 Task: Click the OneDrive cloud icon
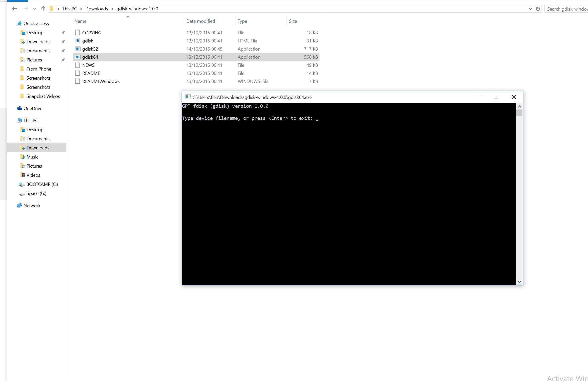(19, 108)
